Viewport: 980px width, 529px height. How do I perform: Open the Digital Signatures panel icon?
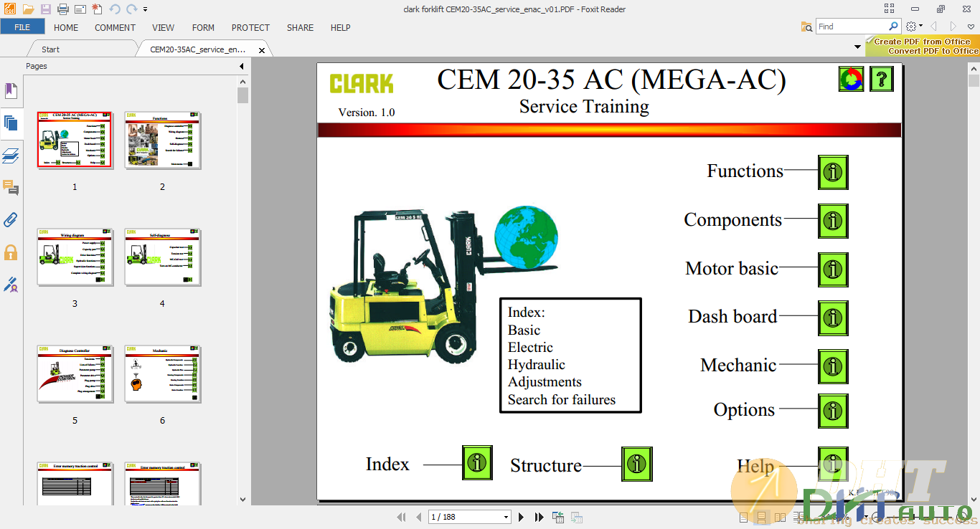click(x=10, y=285)
